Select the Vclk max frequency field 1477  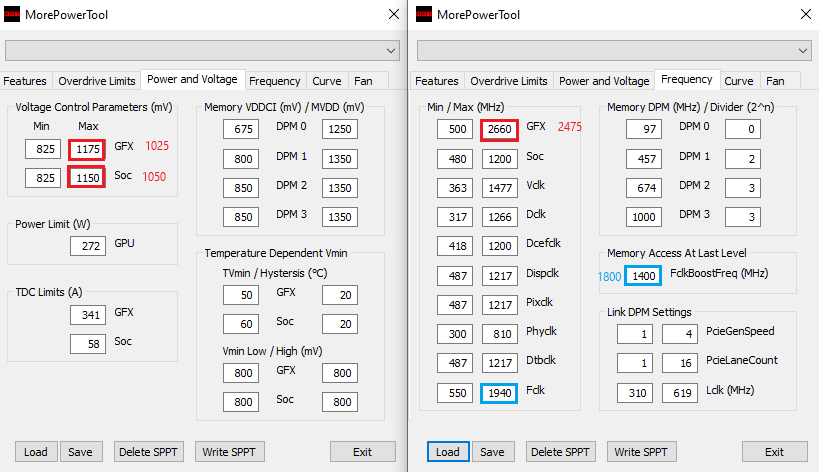tap(499, 188)
